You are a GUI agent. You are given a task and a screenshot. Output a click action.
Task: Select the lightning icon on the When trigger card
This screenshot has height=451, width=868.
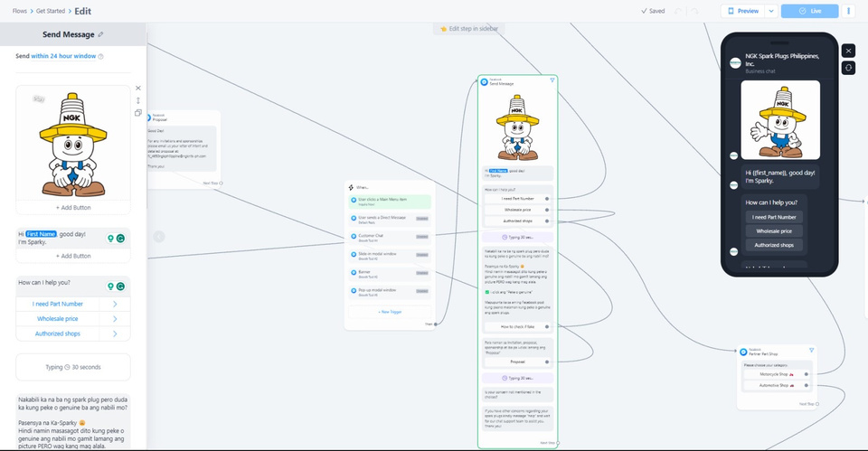pos(351,188)
